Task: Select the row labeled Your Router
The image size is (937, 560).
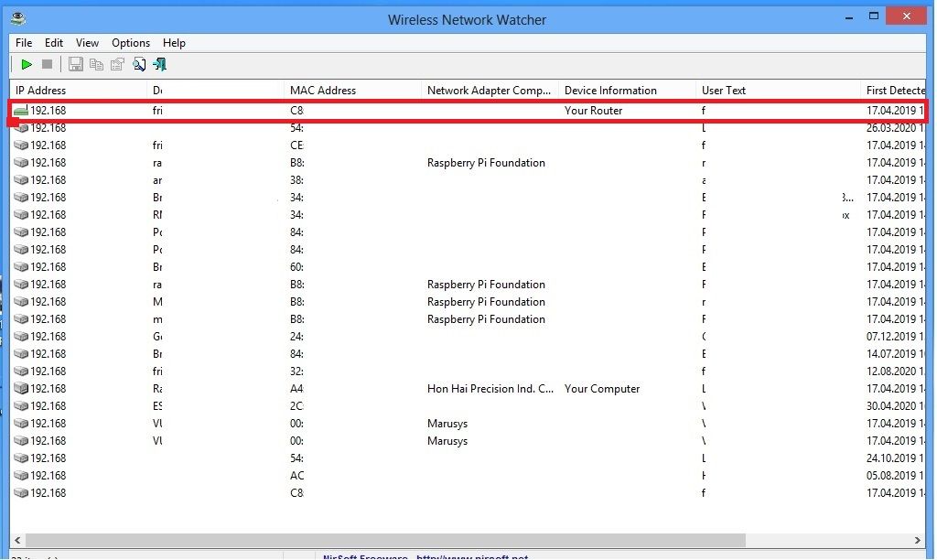Action: click(593, 111)
